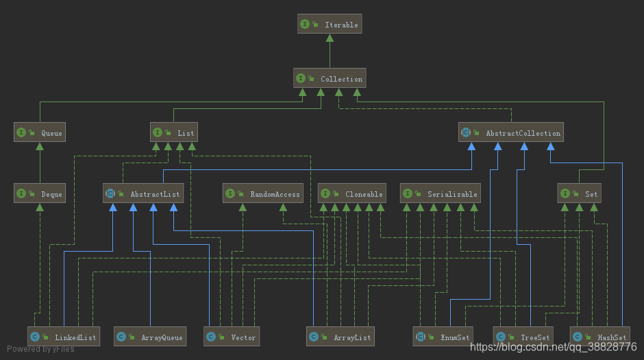Click the public lock icon on AbstractList
This screenshot has width=644, height=360.
point(121,193)
